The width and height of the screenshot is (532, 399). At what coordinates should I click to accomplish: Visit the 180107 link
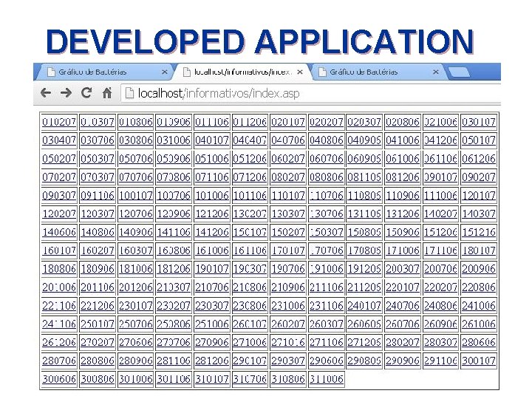click(479, 250)
